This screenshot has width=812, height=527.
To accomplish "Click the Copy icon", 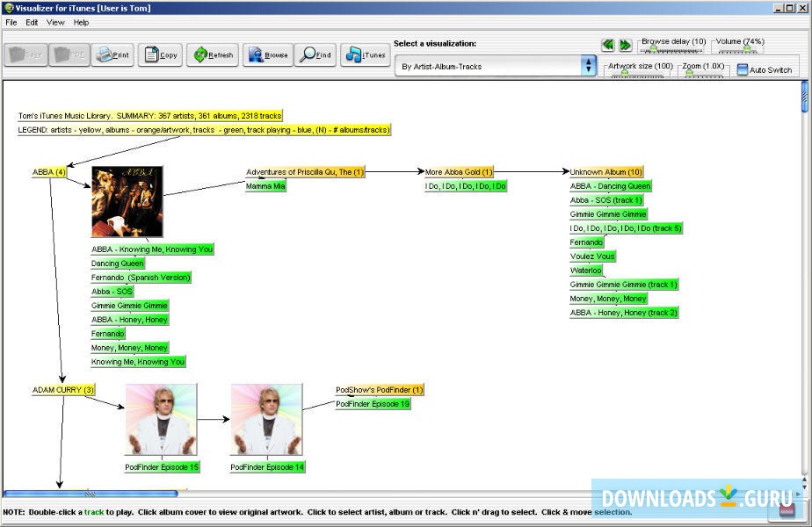I will (160, 54).
